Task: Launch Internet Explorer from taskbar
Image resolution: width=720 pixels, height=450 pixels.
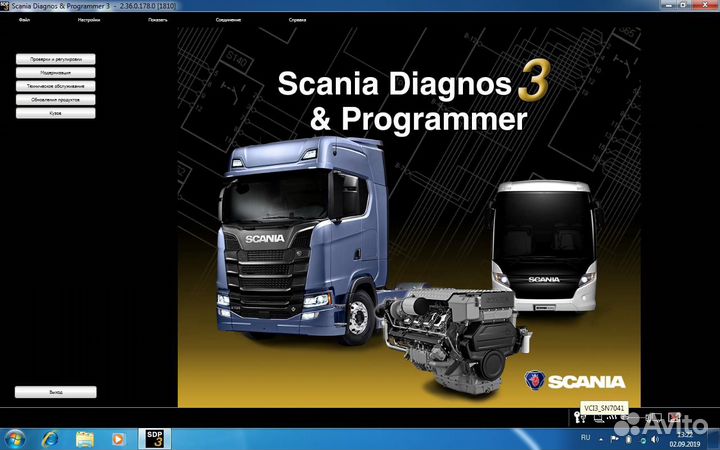Action: click(50, 439)
